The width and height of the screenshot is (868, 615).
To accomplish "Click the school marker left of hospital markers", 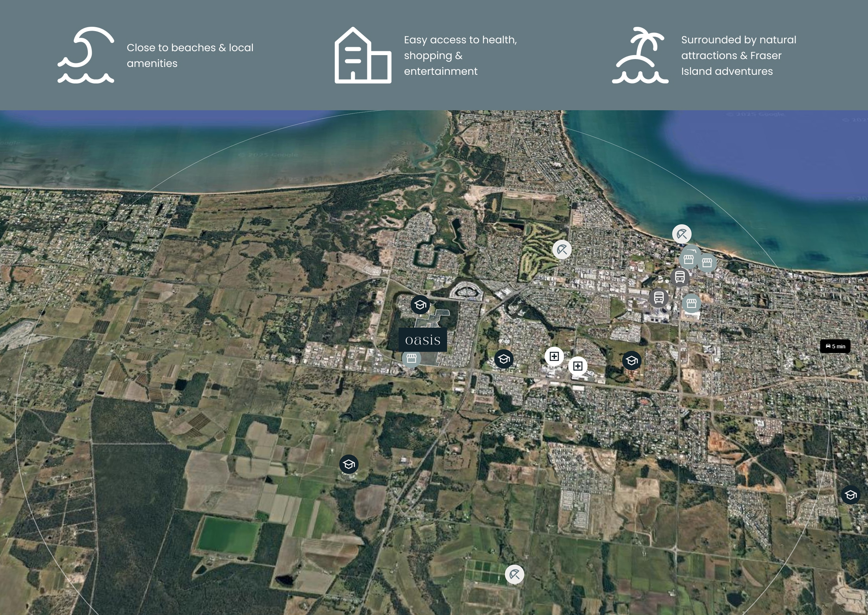I will click(x=504, y=359).
